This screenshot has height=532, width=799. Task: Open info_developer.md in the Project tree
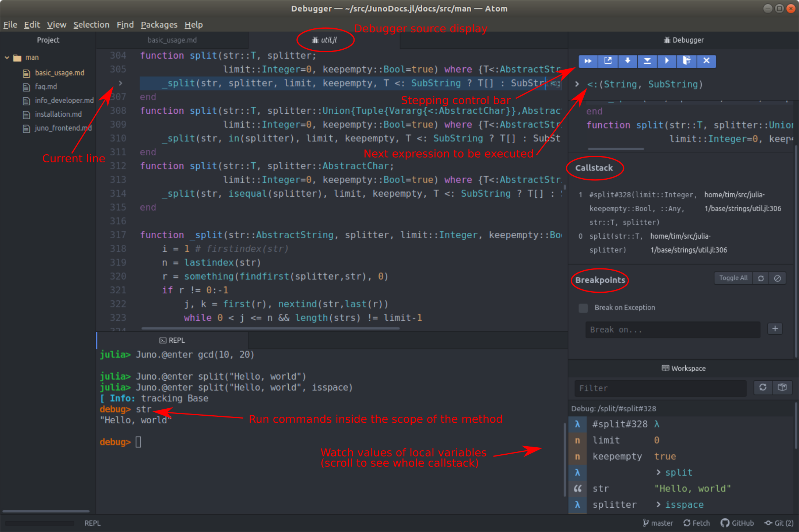click(x=64, y=101)
